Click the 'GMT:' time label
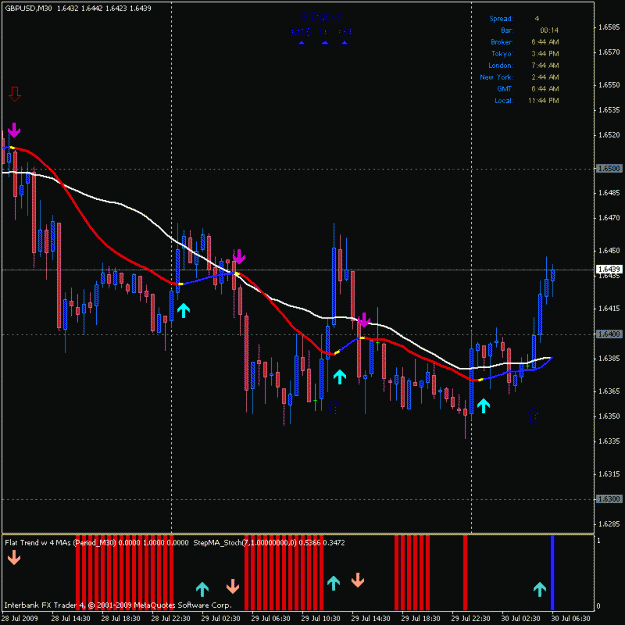The image size is (625, 625). click(505, 88)
